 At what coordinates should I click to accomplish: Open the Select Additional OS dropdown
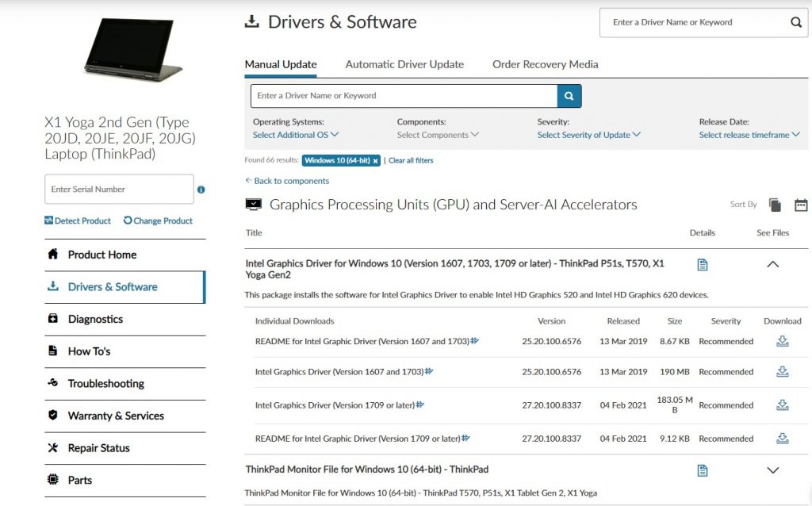[296, 135]
